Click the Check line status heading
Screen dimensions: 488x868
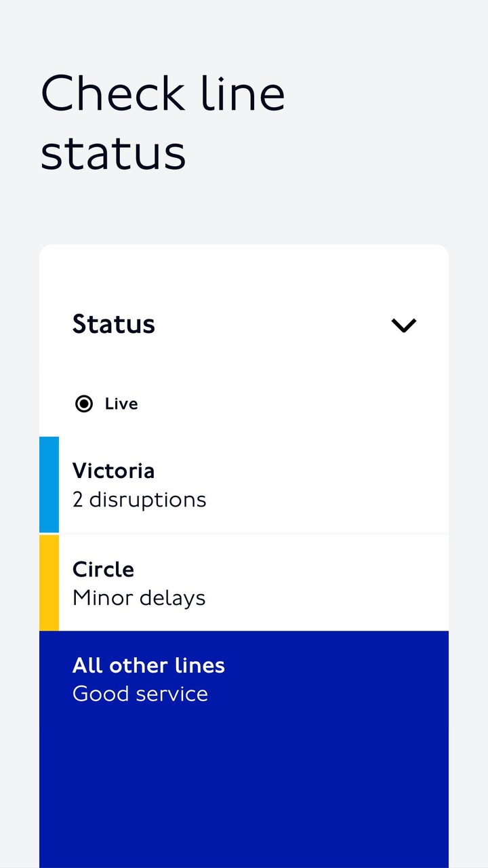point(163,122)
